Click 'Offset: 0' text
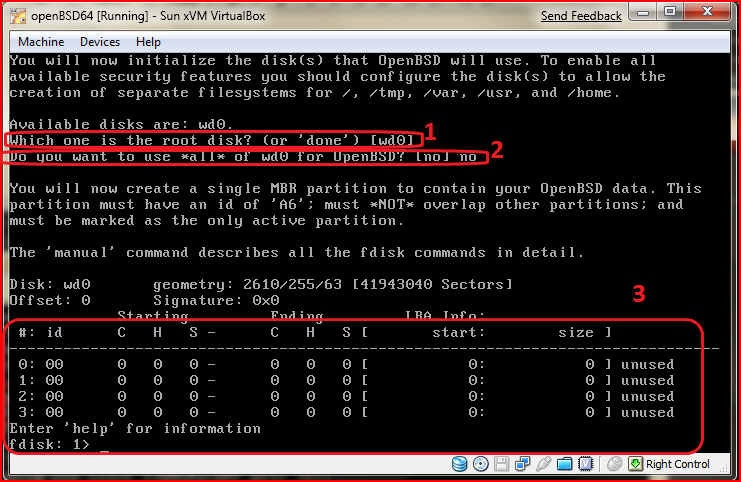This screenshot has height=482, width=741. [x=50, y=301]
